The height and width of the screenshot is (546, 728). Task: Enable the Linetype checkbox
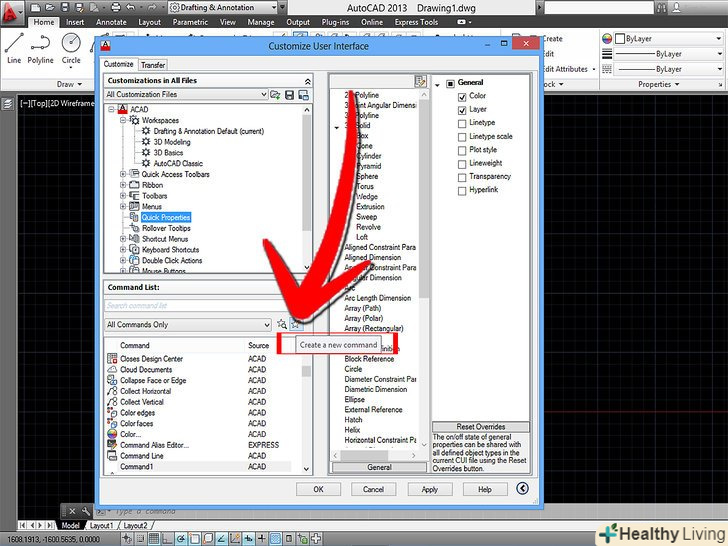point(462,123)
